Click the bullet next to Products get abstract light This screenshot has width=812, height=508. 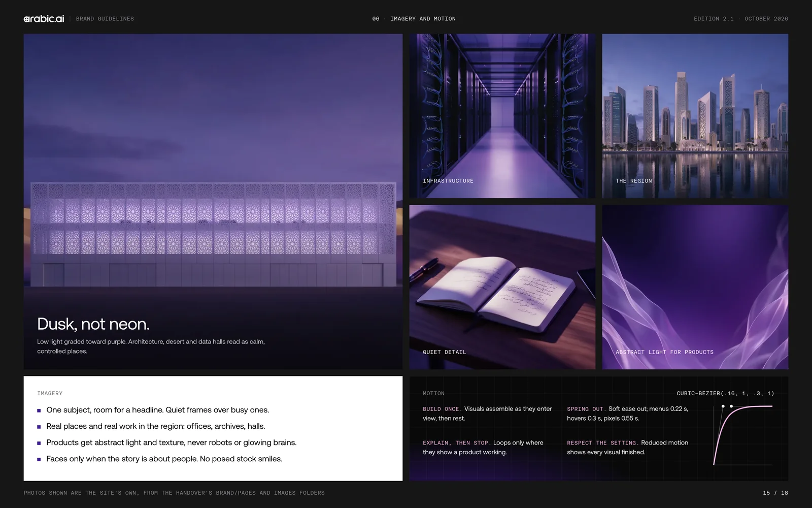coord(39,443)
